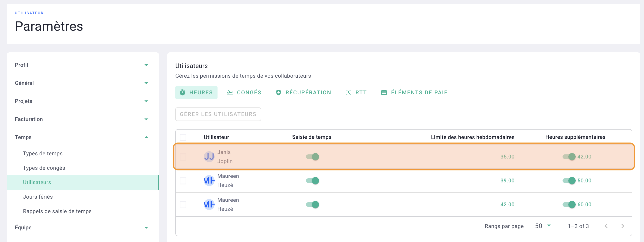Toggle overtime switch next to 60.00
644x242 pixels.
569,205
